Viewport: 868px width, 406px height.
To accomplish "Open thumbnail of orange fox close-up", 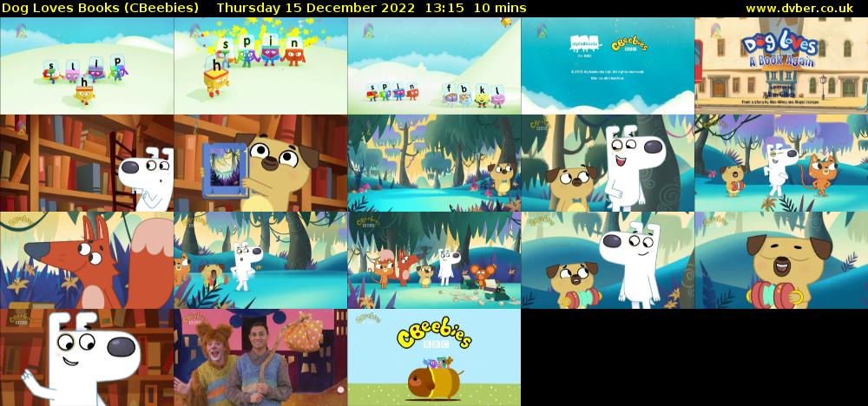I will coord(87,260).
